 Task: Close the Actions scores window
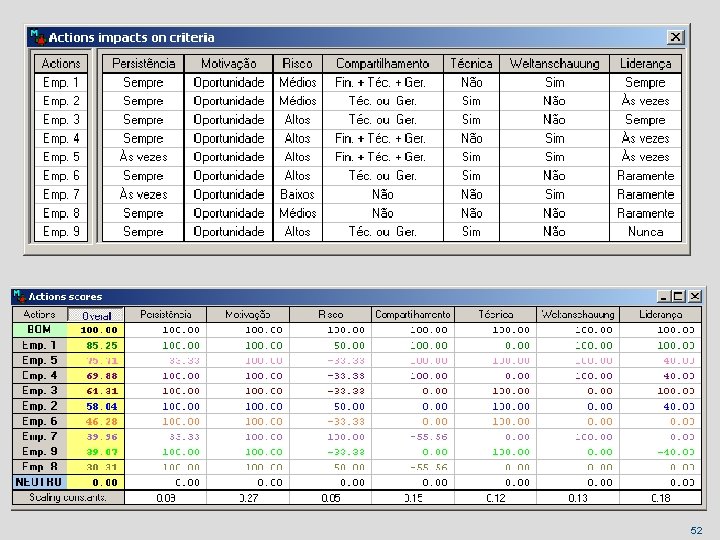tap(695, 297)
